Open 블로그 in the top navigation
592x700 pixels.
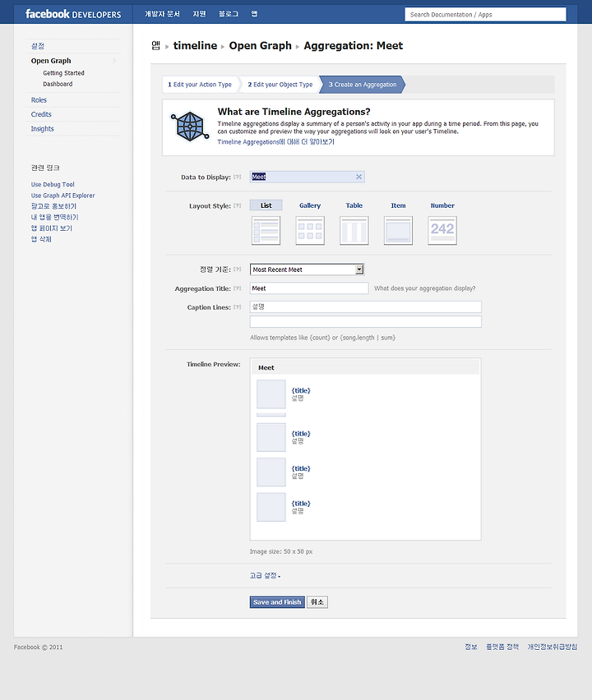click(229, 14)
